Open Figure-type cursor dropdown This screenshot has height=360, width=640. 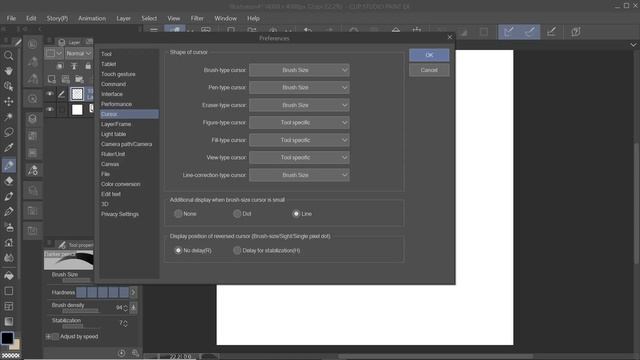coord(299,122)
